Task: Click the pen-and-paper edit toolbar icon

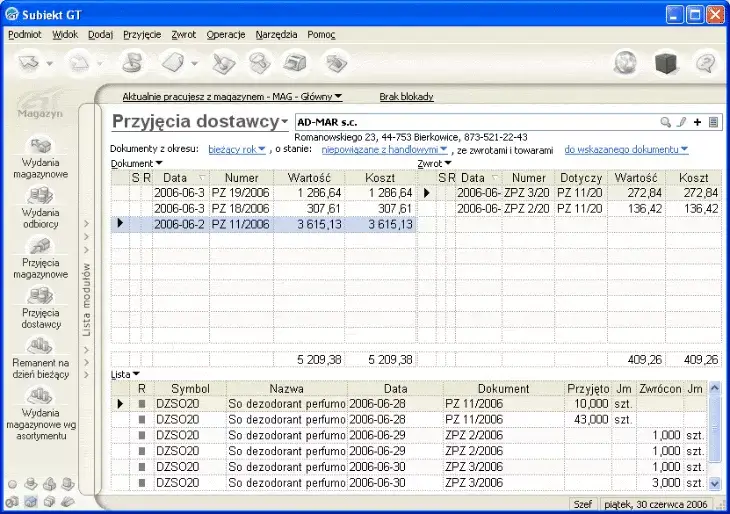Action: [223, 62]
